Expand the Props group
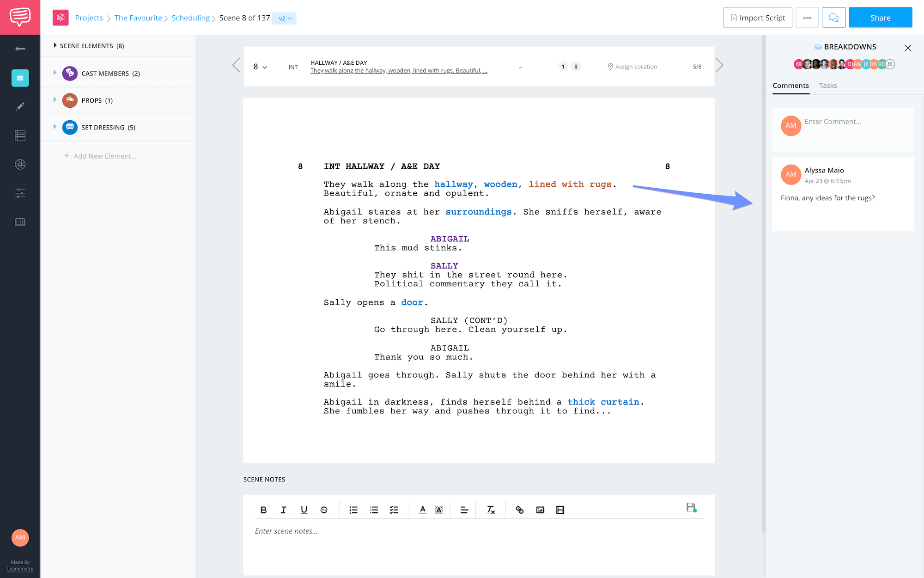The image size is (924, 578). click(55, 99)
